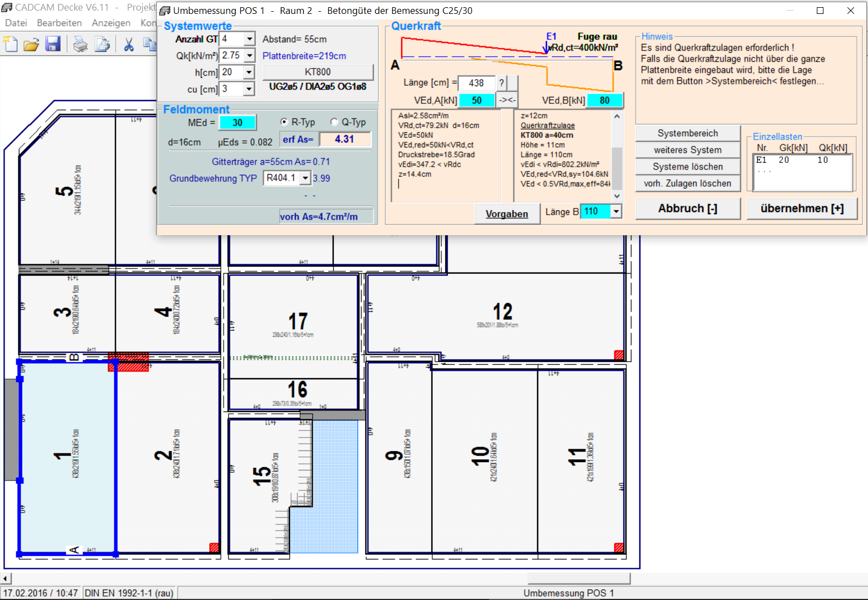
Task: Click the 'übernehmen [+]' button
Action: click(x=802, y=209)
